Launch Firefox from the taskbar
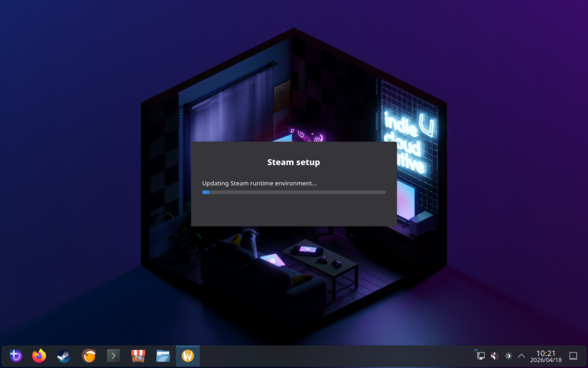The width and height of the screenshot is (588, 368). (39, 356)
